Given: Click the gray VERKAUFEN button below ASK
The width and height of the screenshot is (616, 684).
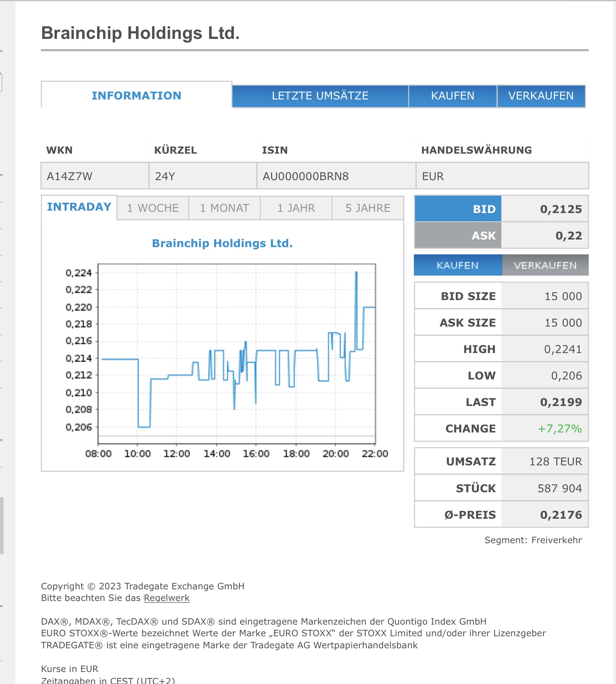Looking at the screenshot, I should 545,265.
